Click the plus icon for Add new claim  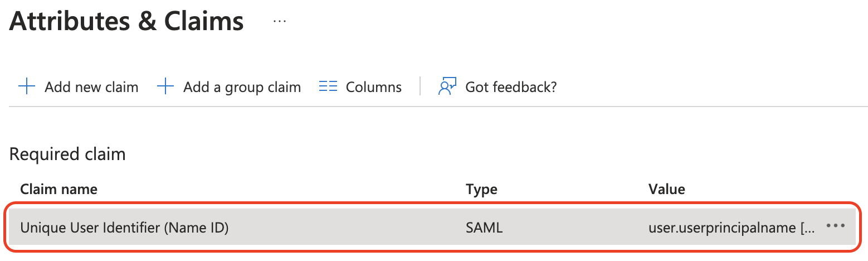point(26,87)
